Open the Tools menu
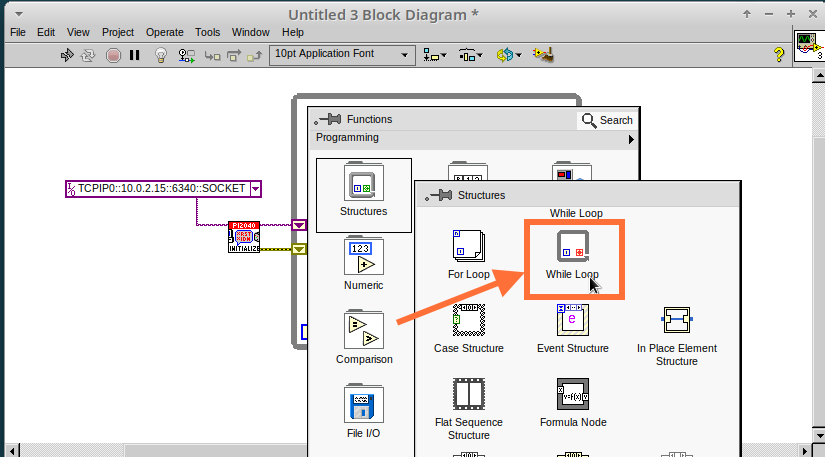825x457 pixels. 207,32
